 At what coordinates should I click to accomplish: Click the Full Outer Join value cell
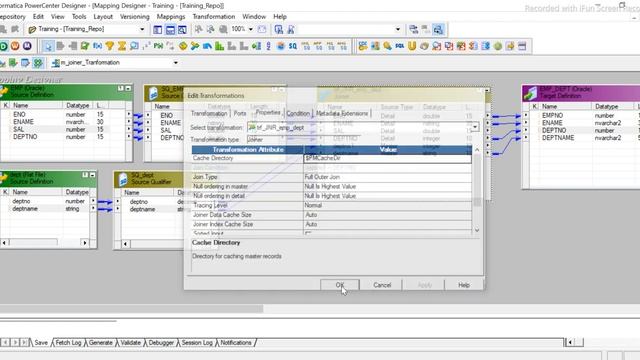388,177
